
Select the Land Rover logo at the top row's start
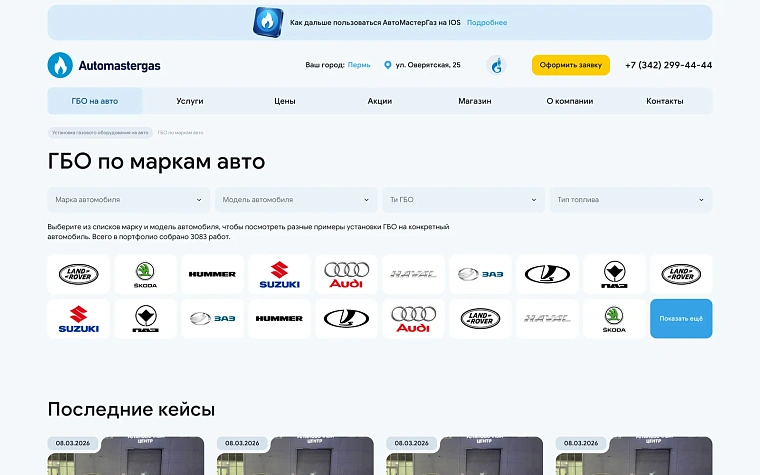tap(79, 274)
